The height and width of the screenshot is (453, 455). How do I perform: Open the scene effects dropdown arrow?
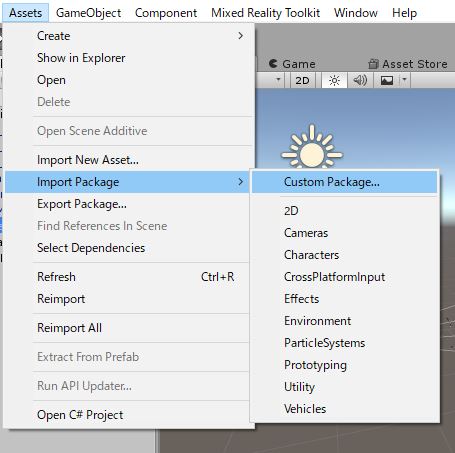click(x=404, y=80)
